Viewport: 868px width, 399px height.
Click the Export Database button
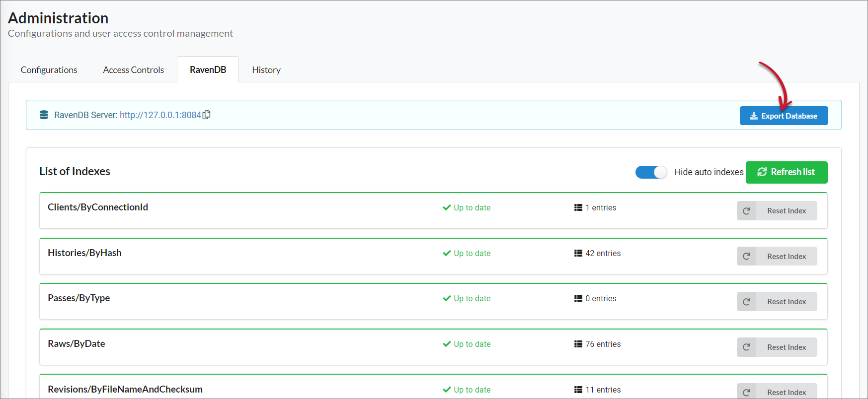point(784,116)
